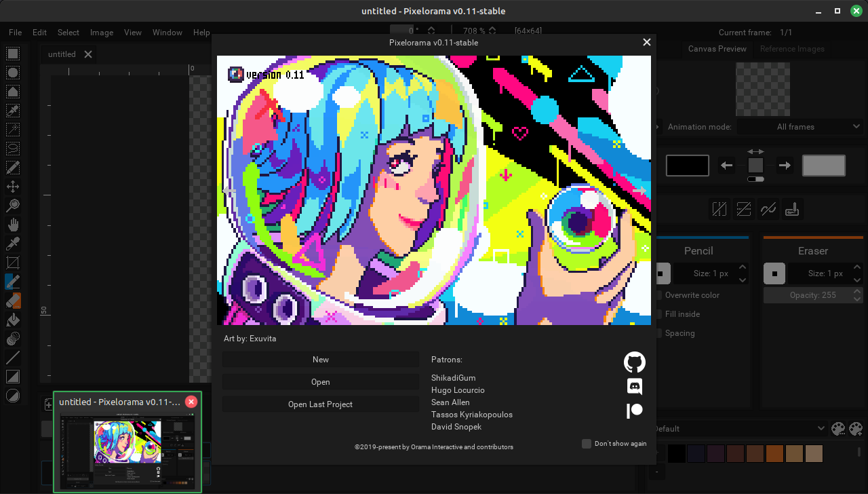
Task: Increase Pencil size with the up stepper
Action: [742, 269]
